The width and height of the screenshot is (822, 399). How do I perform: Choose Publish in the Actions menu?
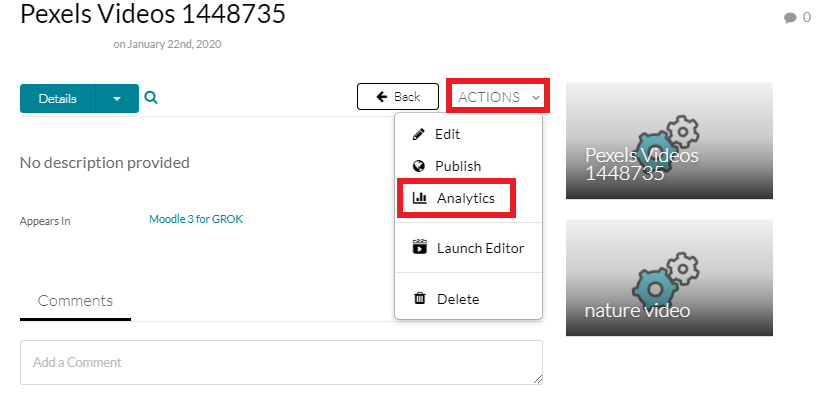(468, 166)
